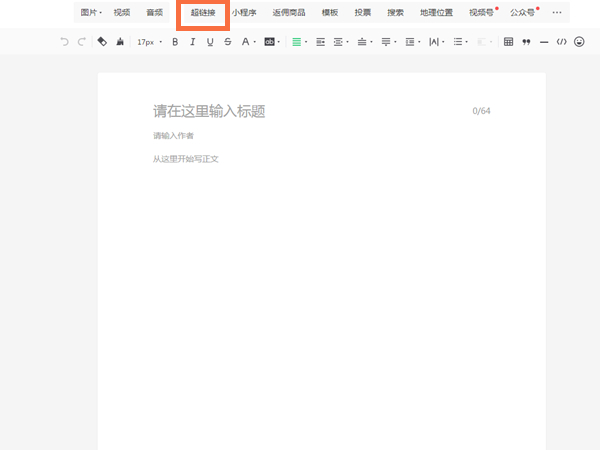This screenshot has width=600, height=450.
Task: Open the font color picker
Action: pos(246,42)
